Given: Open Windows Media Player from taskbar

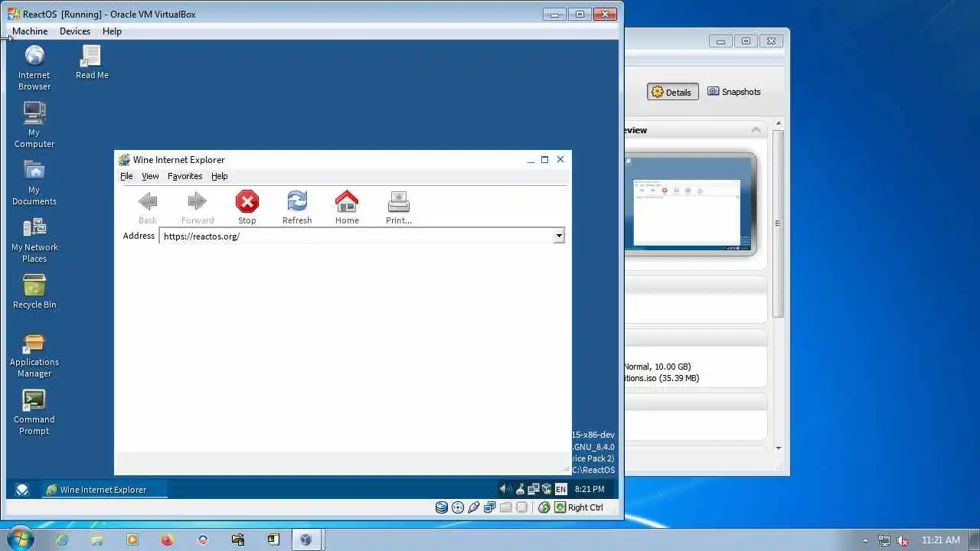Looking at the screenshot, I should click(x=132, y=540).
